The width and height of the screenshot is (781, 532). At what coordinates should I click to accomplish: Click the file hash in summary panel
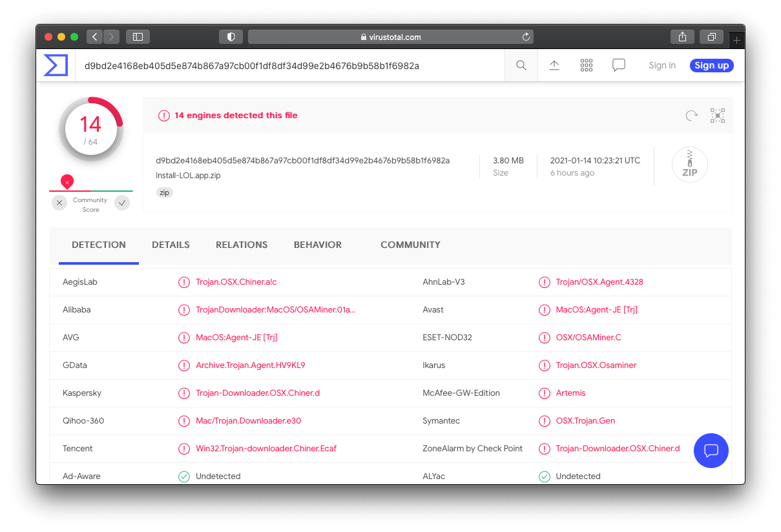click(302, 160)
